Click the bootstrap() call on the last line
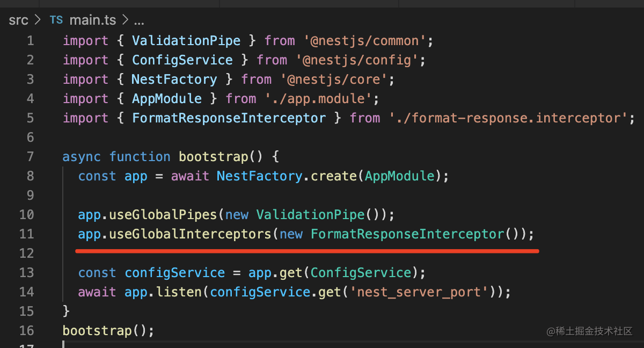Viewport: 644px width, 348px height. (x=97, y=331)
